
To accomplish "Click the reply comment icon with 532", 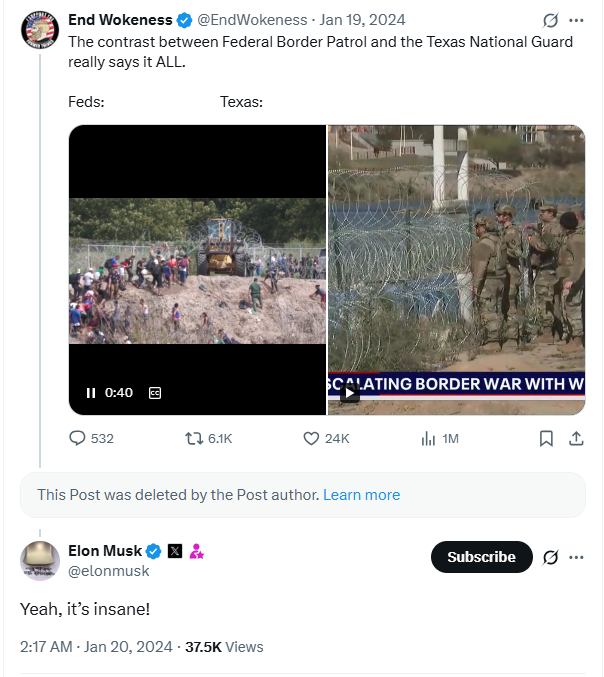I will point(77,438).
